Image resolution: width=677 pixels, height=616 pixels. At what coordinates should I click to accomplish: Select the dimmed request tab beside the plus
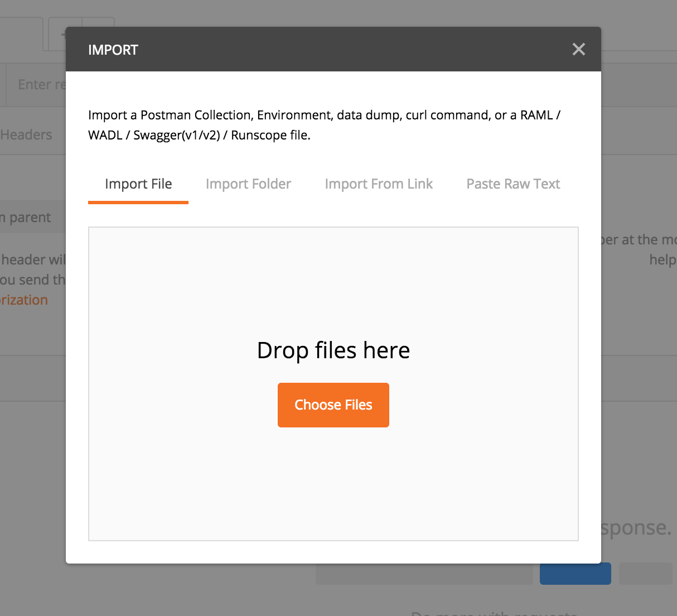coord(21,35)
